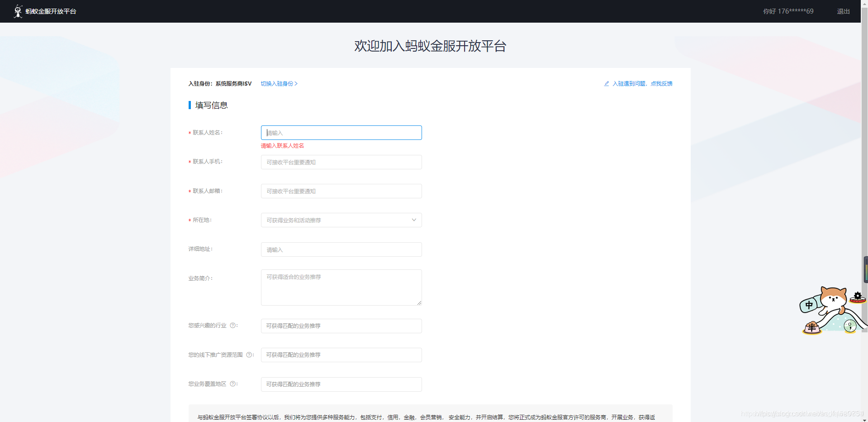Click the 欢迎加入蚂蚁金服开放平台 title

pyautogui.click(x=430, y=46)
